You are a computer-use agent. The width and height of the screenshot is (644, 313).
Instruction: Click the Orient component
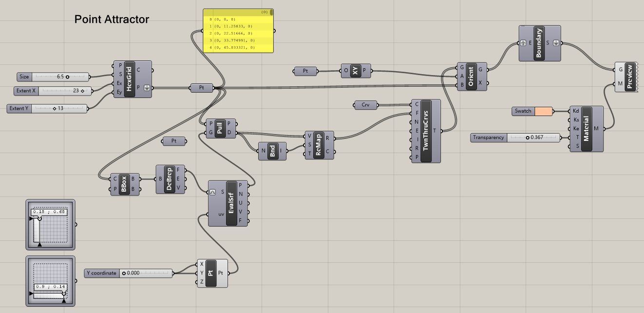[471, 77]
